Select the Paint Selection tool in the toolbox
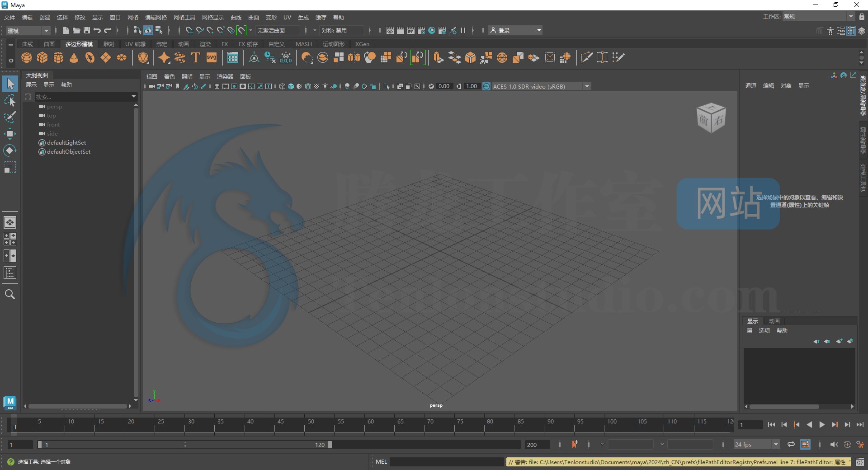 tap(10, 117)
